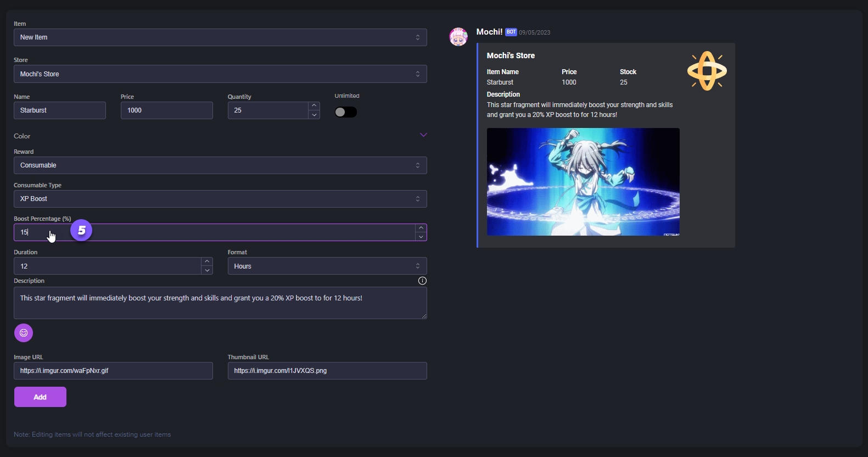Open the Consumable Type dropdown

pos(220,199)
